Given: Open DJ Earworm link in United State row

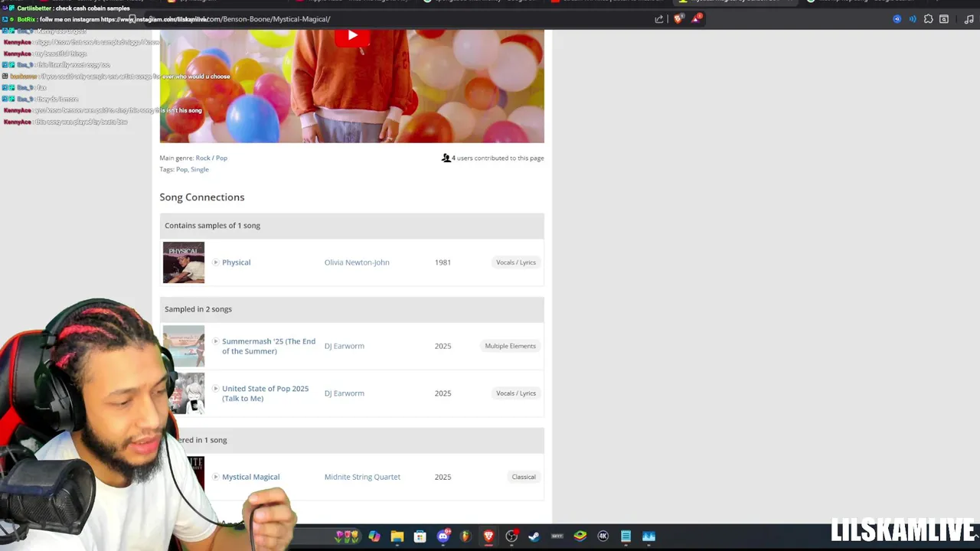Looking at the screenshot, I should tap(345, 393).
